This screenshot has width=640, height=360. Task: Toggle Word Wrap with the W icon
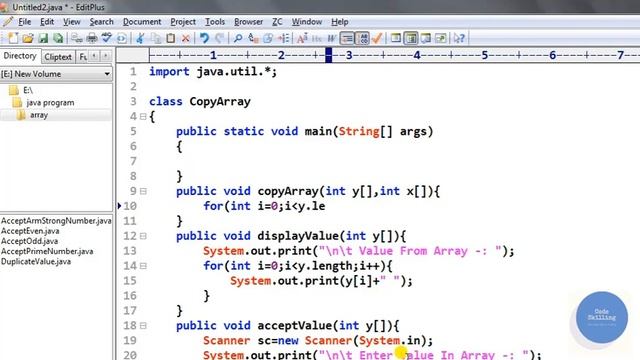[331, 38]
